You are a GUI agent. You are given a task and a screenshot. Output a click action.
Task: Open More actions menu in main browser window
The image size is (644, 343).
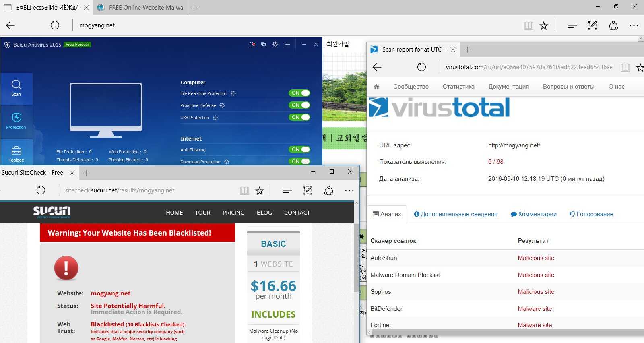pyautogui.click(x=634, y=25)
